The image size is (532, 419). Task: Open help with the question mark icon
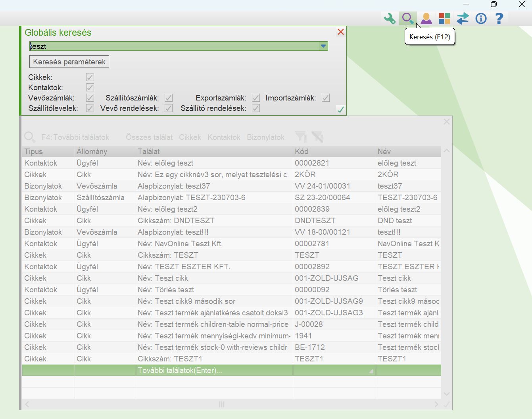(x=499, y=18)
